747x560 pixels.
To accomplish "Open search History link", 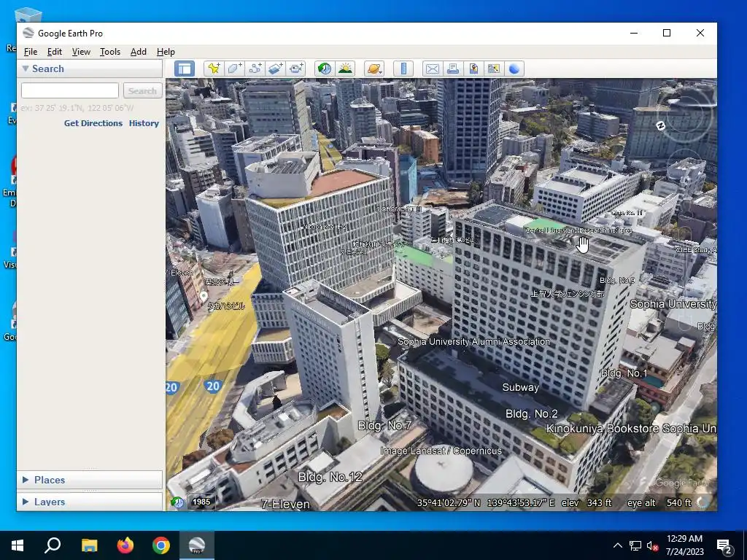I will [144, 122].
